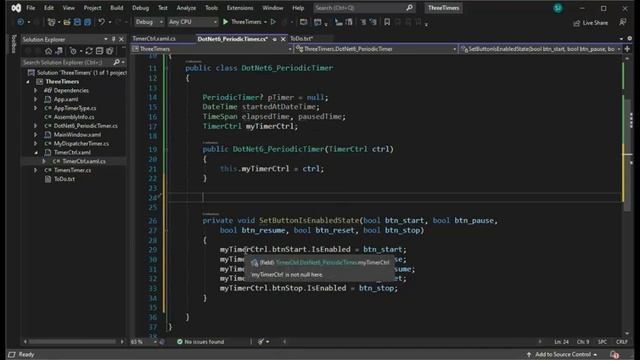Select AssemblyInfo.cs in Solution Explorer

(74, 117)
